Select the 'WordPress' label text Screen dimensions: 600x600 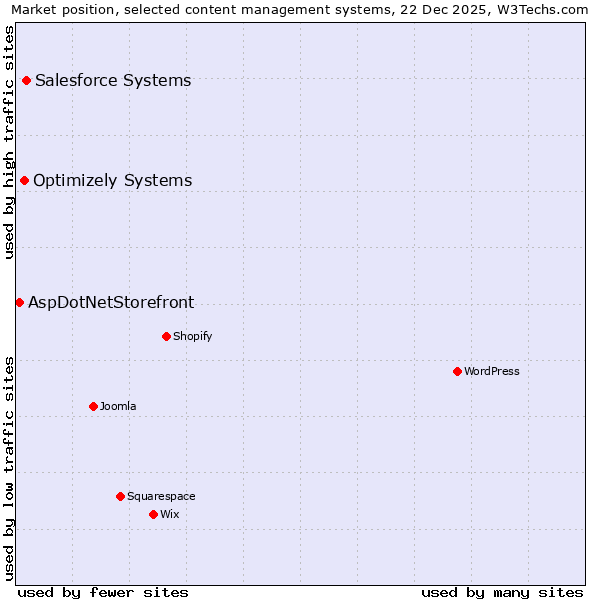pos(492,371)
